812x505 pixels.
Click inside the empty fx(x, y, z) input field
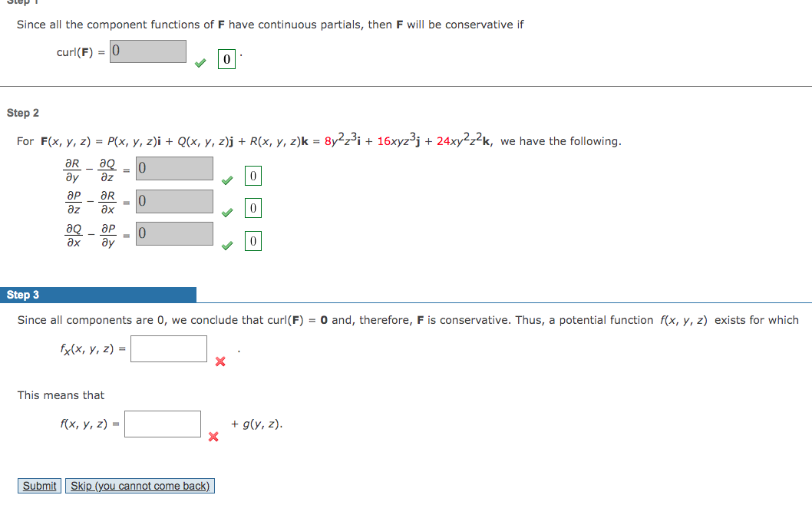(168, 348)
